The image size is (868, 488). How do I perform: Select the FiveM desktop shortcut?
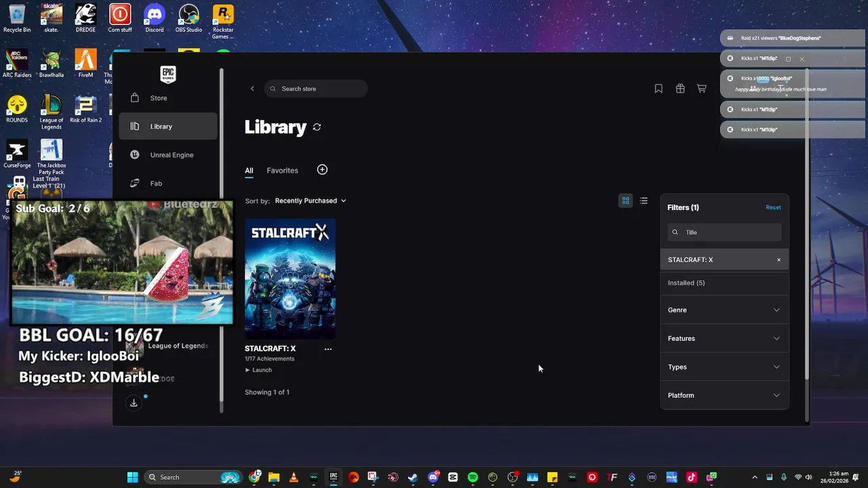pyautogui.click(x=85, y=64)
